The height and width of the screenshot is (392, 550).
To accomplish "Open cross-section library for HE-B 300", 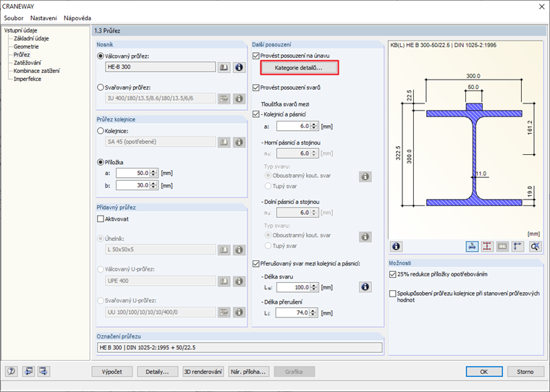I will pos(224,67).
